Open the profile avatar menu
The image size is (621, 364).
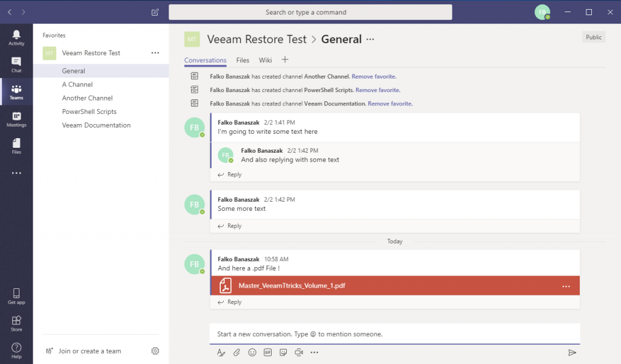pos(542,12)
